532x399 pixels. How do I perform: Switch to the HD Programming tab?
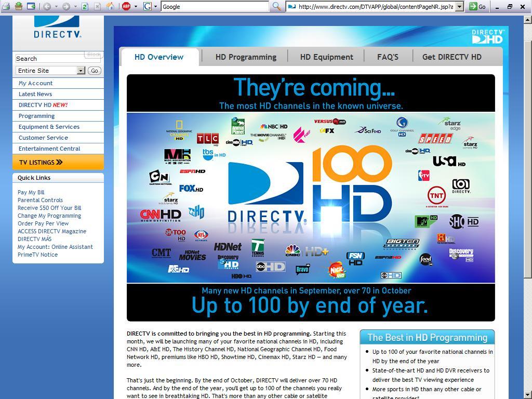pos(246,57)
